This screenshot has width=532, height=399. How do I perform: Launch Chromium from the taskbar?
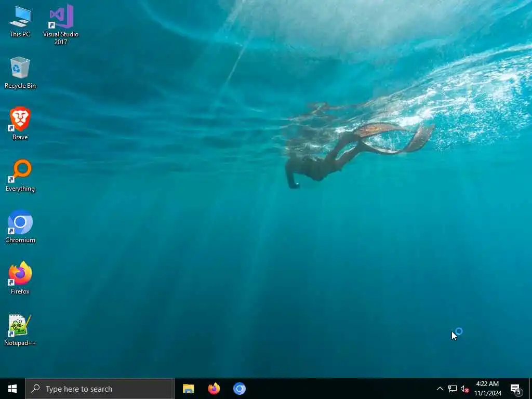(x=239, y=389)
